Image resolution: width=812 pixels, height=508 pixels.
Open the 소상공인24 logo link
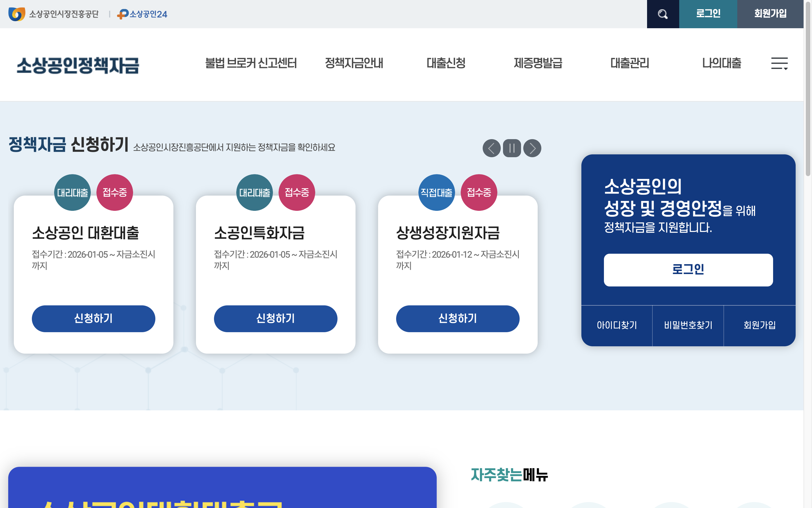click(x=142, y=14)
